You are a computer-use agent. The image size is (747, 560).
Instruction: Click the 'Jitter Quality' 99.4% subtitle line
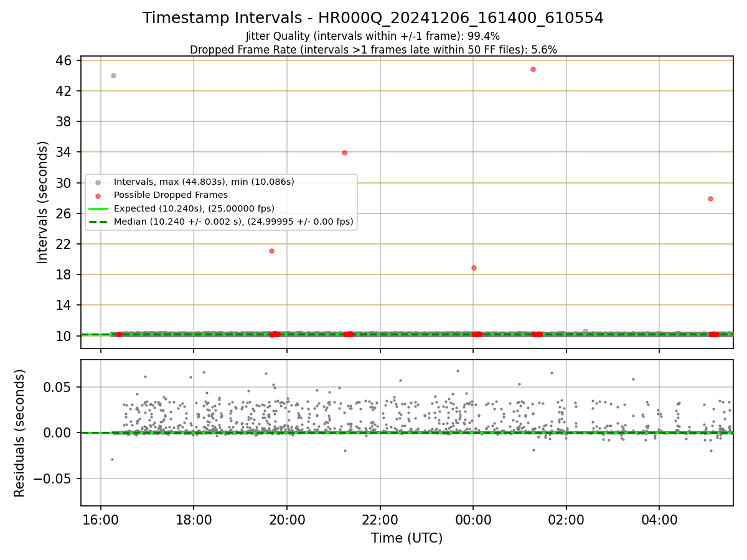373,36
